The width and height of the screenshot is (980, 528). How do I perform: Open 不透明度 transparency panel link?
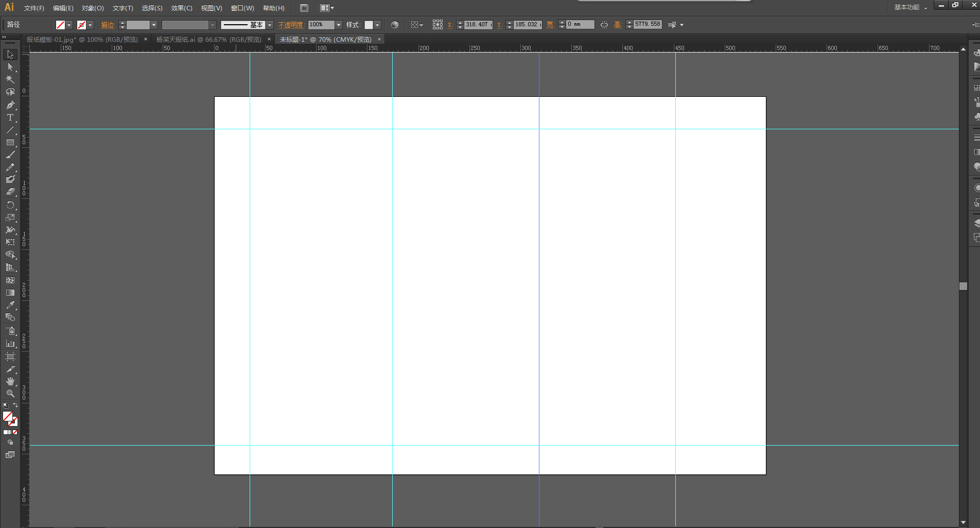pyautogui.click(x=291, y=25)
